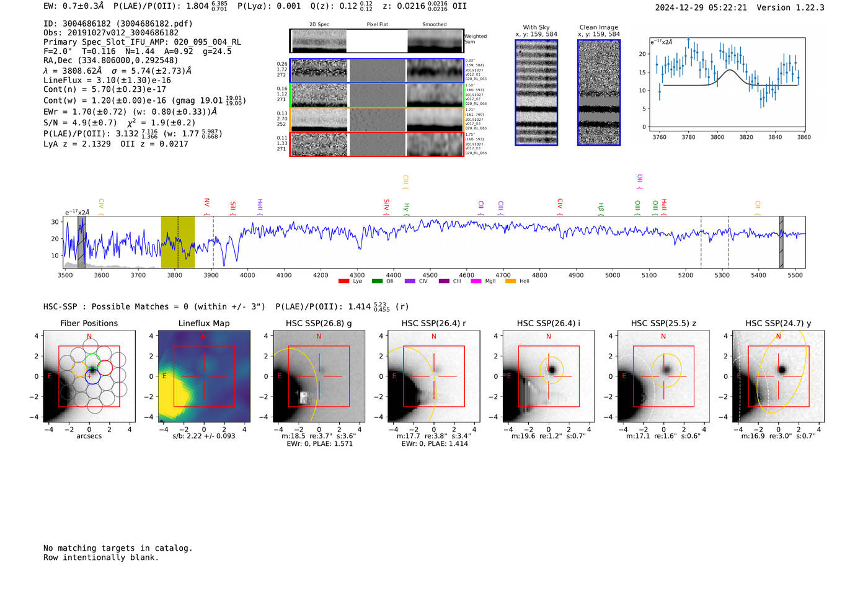
Task: Click the hatched gray band near 5460 Å
Action: [x=781, y=242]
